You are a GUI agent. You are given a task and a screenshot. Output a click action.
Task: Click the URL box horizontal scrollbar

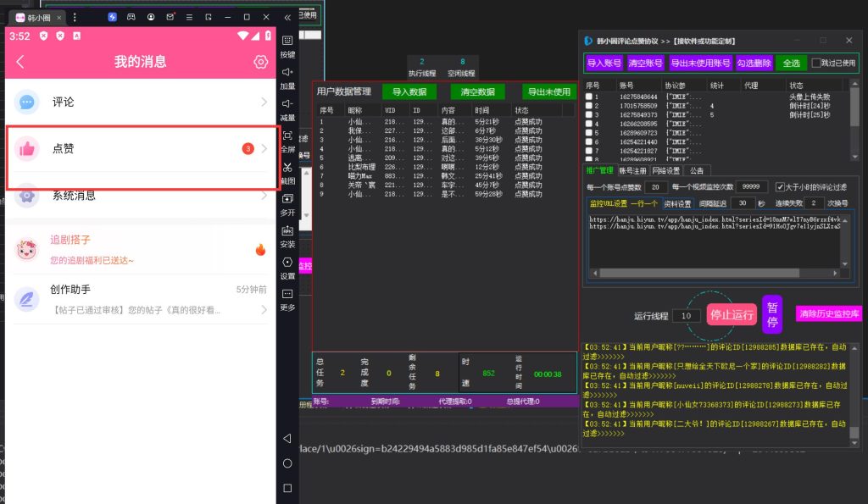pyautogui.click(x=715, y=273)
